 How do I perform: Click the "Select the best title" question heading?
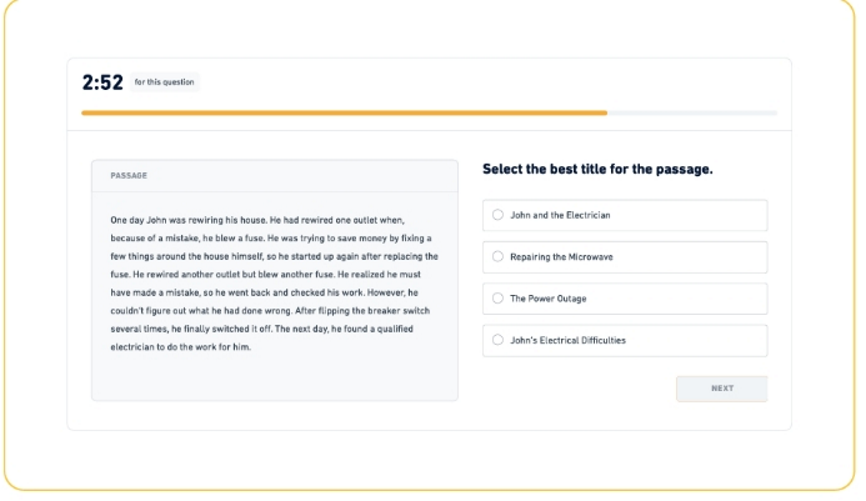tap(597, 169)
